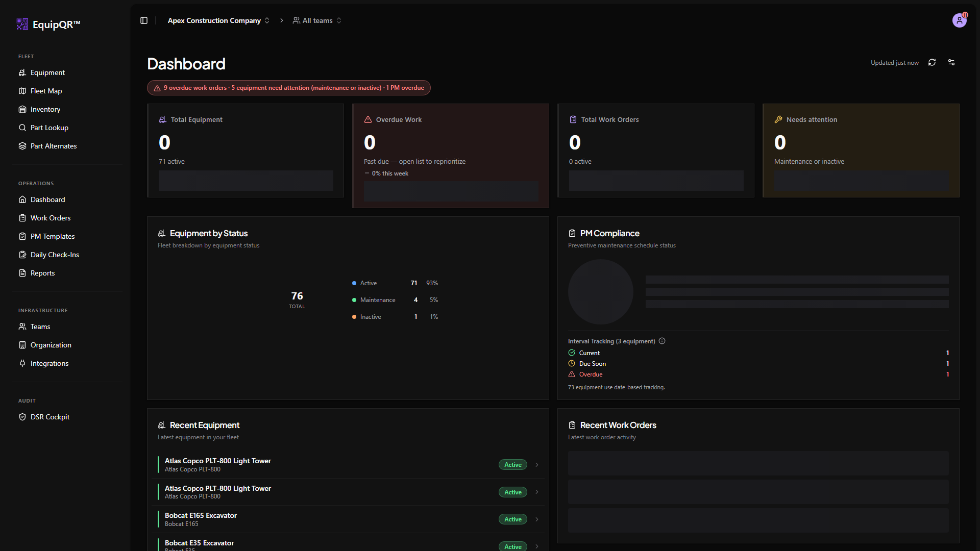Expand Bobcat E35 Excavator row chevron
The image size is (980, 551).
click(x=537, y=546)
